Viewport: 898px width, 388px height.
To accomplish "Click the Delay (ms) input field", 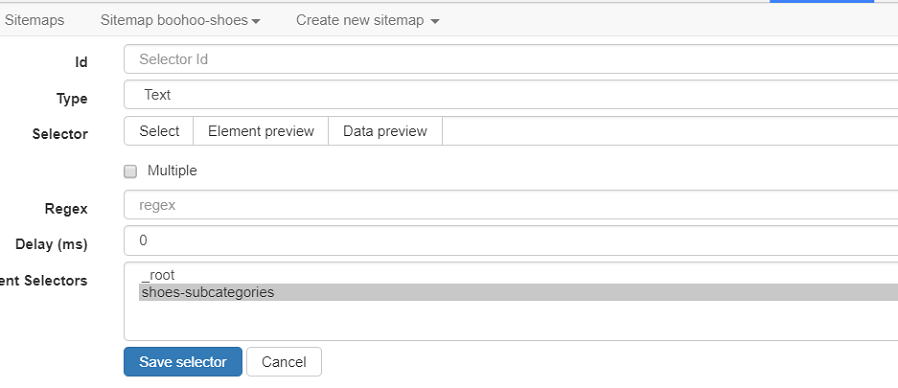I will 511,241.
